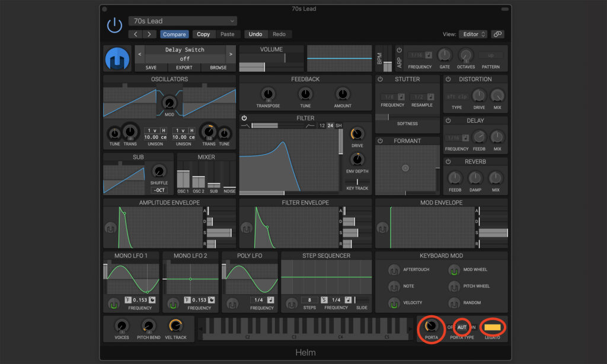Click the Random modulation icon
Screen dimensions: 607x364
[x=453, y=303]
